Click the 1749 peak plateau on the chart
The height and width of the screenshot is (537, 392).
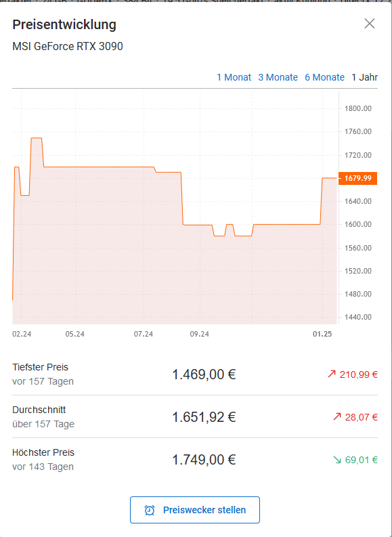tap(37, 138)
